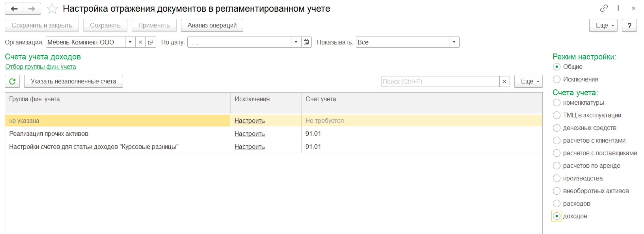Copy link using the chain icon
Viewport: 644px width, 234px height.
[604, 8]
